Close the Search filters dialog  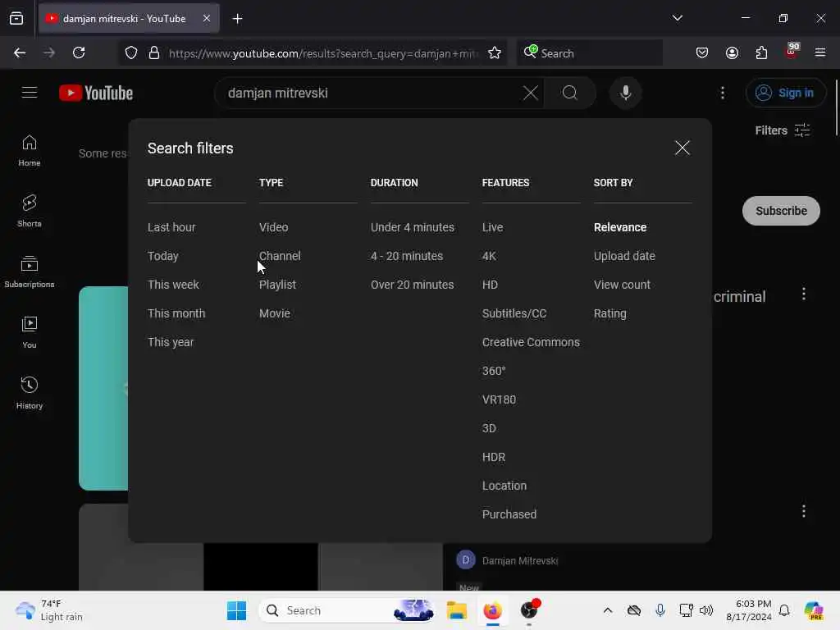(682, 148)
